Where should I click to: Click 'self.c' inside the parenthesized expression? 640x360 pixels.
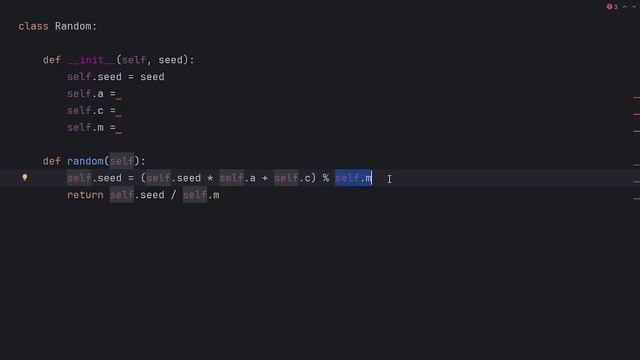coord(292,178)
